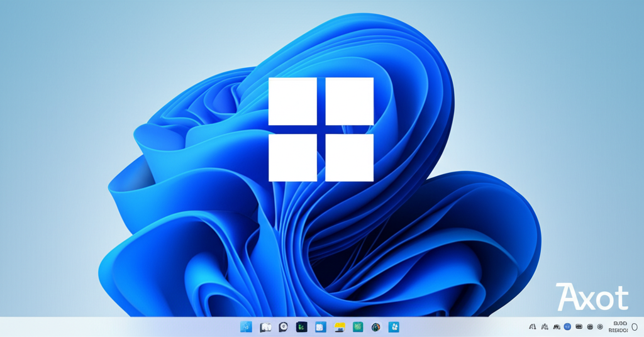Launch the dark round disc taskbar app
The image size is (644, 337).
coord(284,327)
